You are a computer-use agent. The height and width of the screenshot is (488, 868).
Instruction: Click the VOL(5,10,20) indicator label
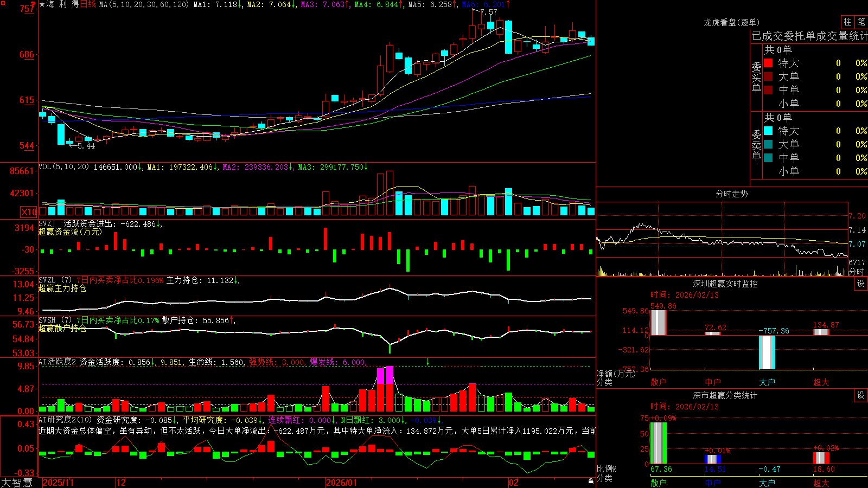(63, 167)
